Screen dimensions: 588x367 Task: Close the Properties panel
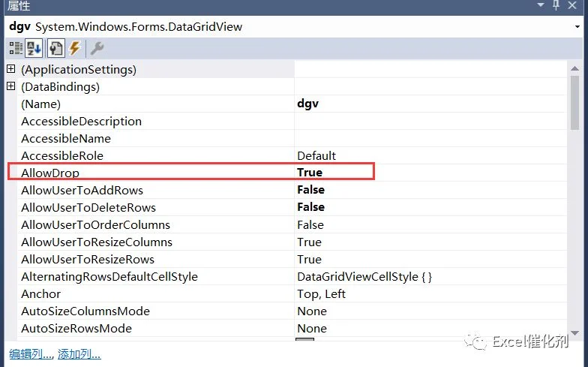click(x=572, y=5)
